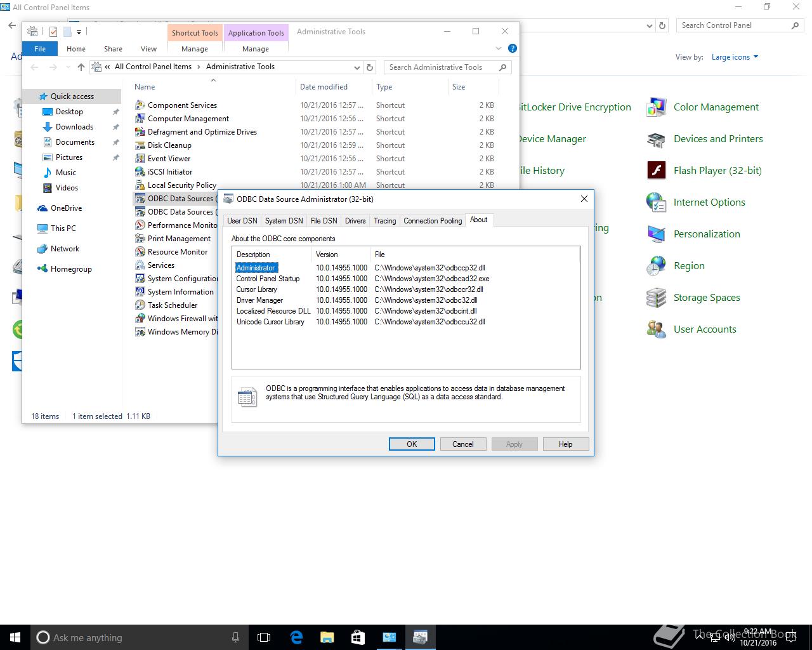
Task: Switch to the User DSN tab
Action: 242,221
